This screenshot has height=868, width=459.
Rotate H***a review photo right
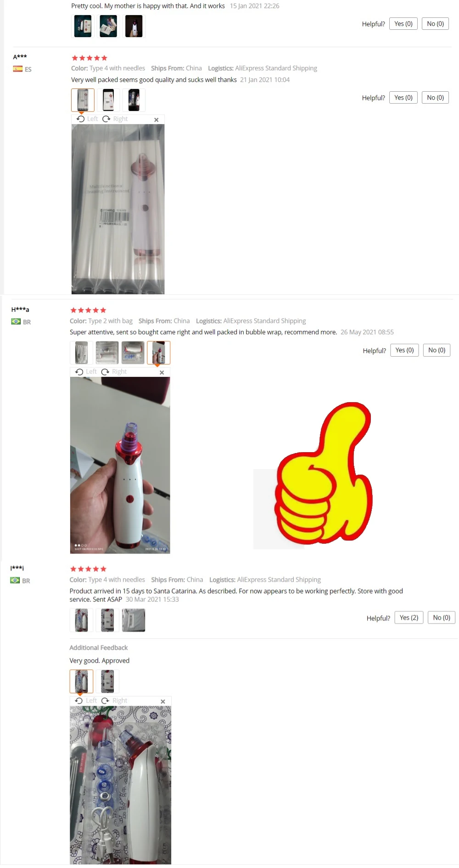(x=114, y=371)
